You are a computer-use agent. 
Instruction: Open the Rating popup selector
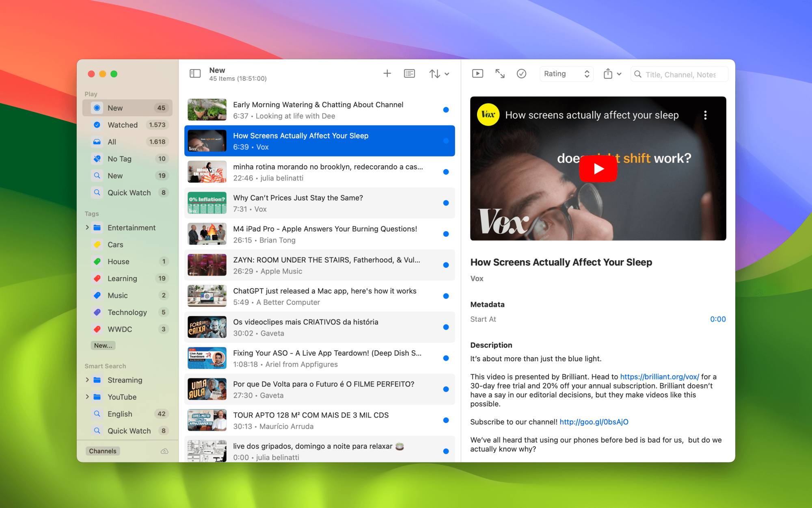(566, 74)
